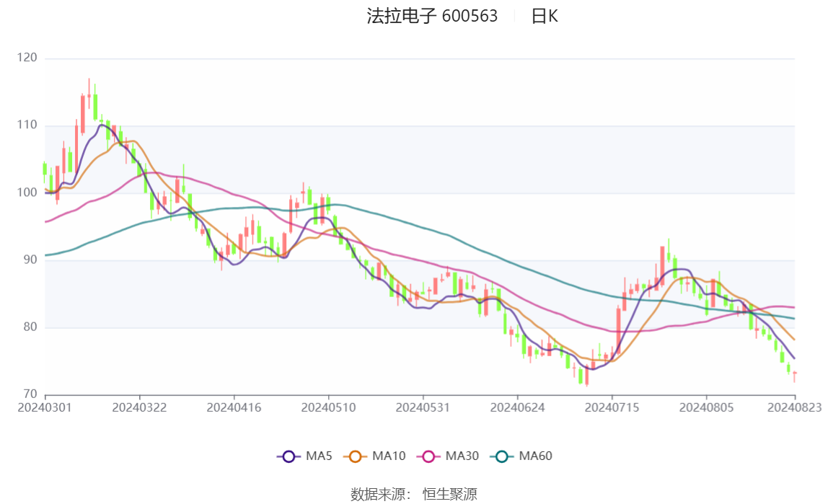Select the 20240322 x-axis date label
Screen dimensions: 828x504
139,408
